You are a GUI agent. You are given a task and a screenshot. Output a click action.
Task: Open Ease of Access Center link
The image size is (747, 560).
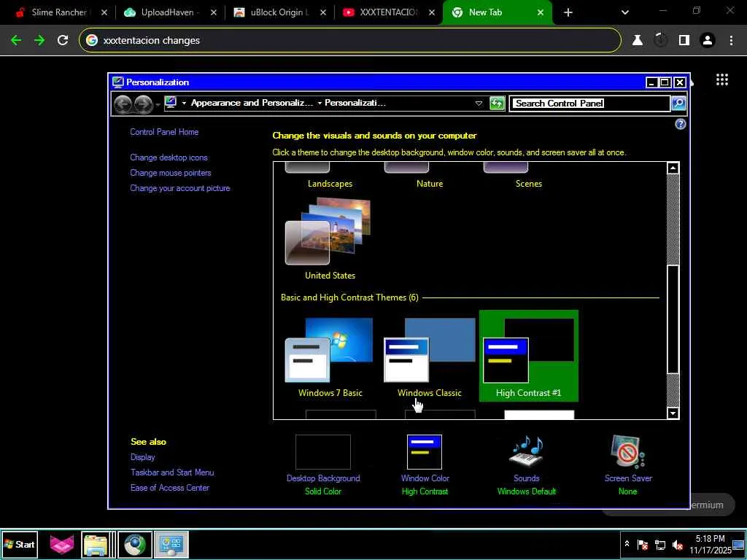click(169, 488)
